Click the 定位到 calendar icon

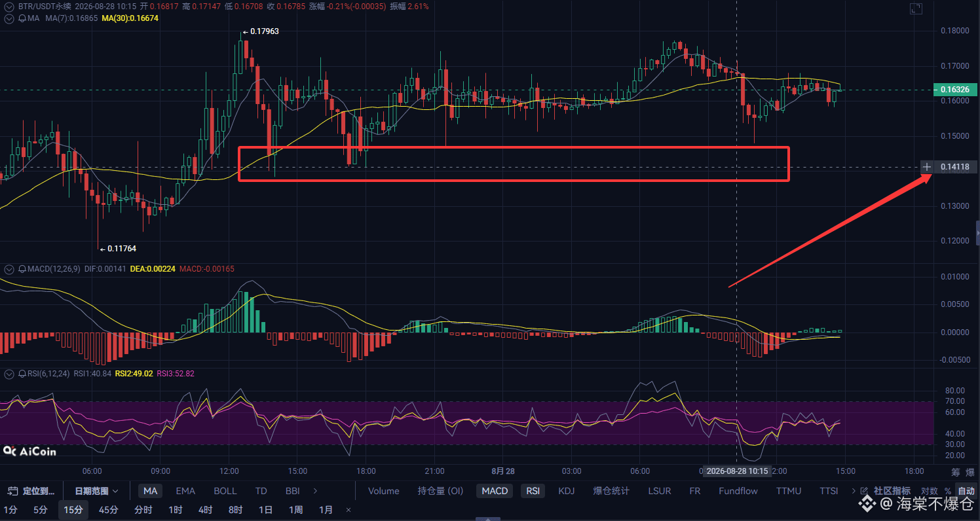point(11,491)
